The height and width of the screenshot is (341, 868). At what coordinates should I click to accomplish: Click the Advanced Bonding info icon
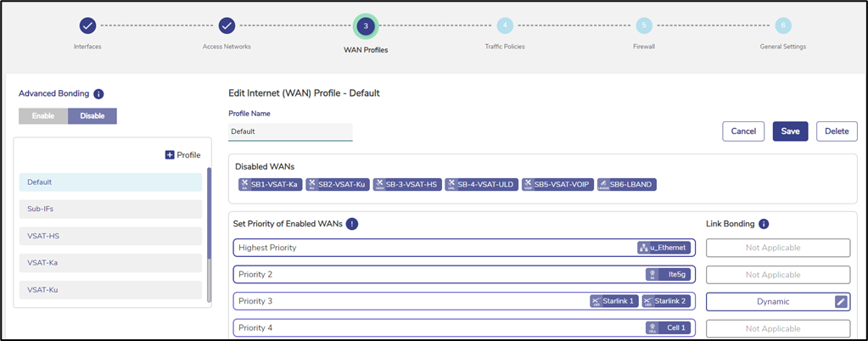[98, 94]
